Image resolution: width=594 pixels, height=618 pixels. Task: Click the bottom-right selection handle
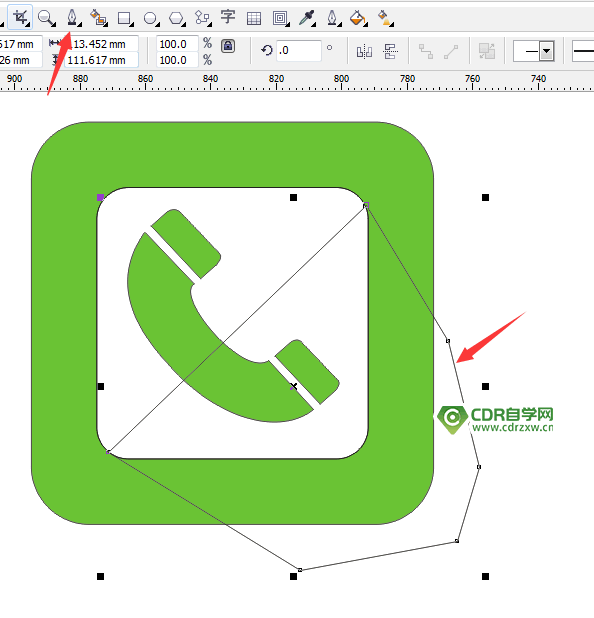(x=485, y=577)
